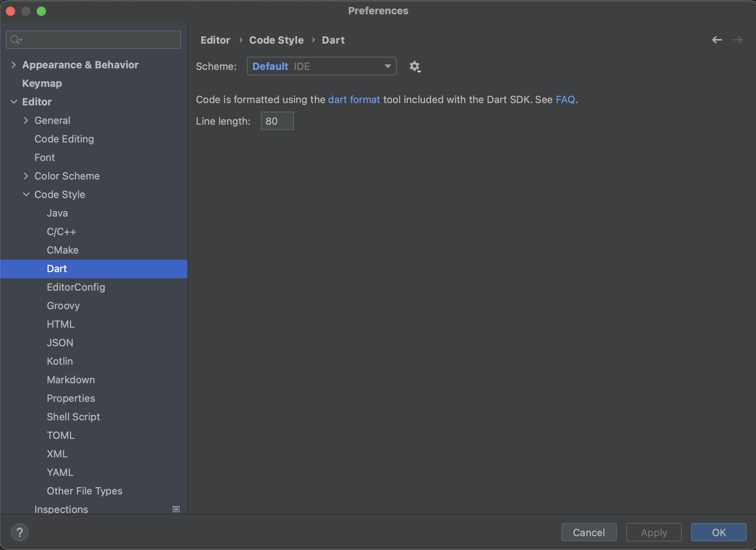Click Editor in the breadcrumb
The width and height of the screenshot is (756, 550).
tap(215, 40)
